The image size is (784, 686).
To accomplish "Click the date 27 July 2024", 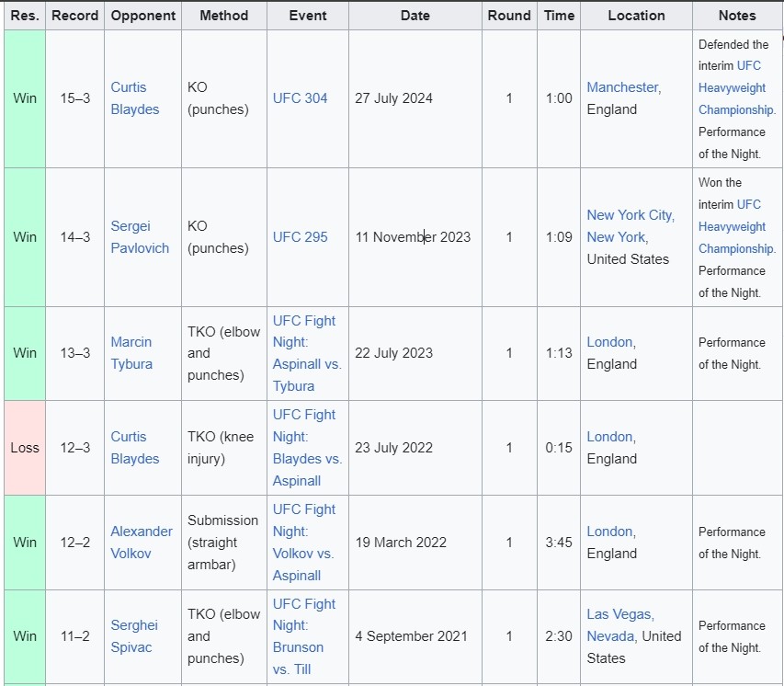I will pos(393,98).
